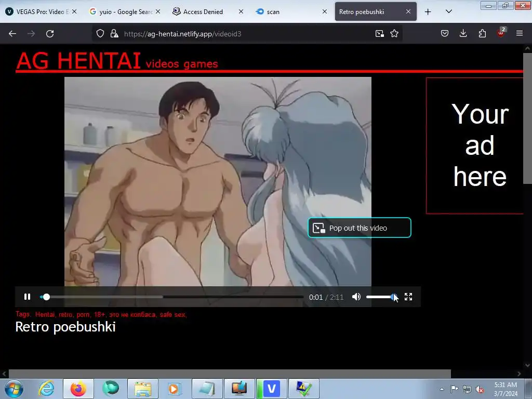Open the Firefox hamburger application menu
The height and width of the screenshot is (399, 532).
pyautogui.click(x=520, y=33)
